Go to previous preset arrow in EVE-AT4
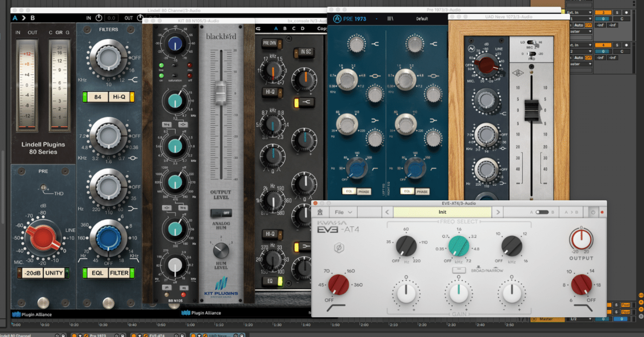Viewport: 644px width, 337px height. tap(386, 212)
